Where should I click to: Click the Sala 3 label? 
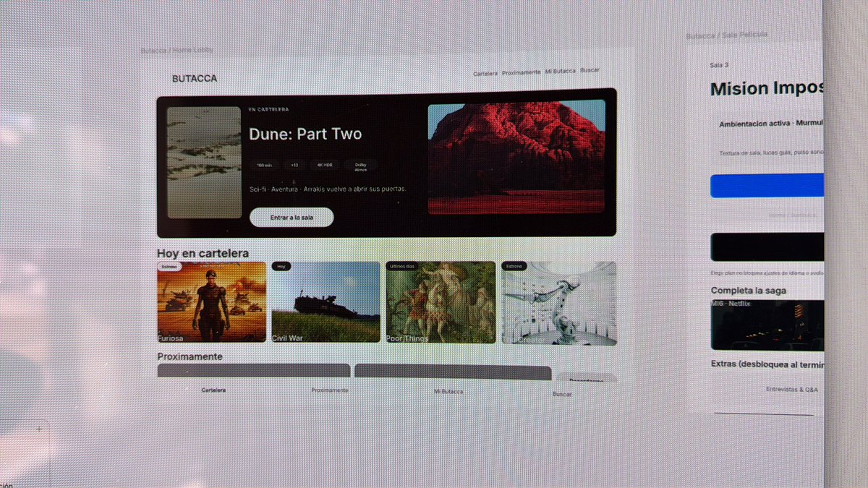(x=719, y=65)
